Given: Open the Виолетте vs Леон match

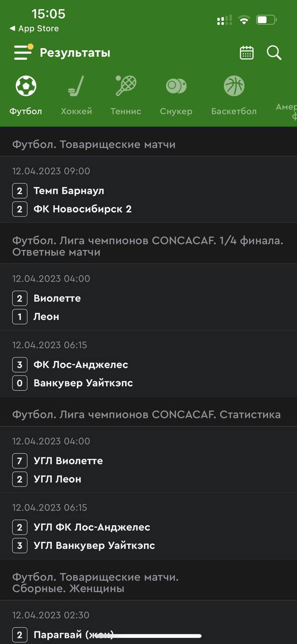Looking at the screenshot, I should [x=148, y=297].
